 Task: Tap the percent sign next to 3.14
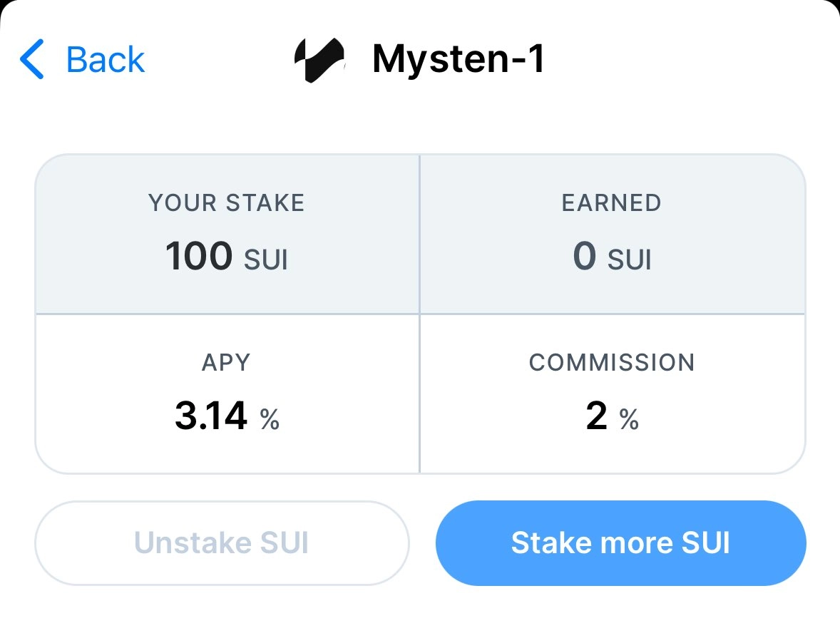(270, 421)
